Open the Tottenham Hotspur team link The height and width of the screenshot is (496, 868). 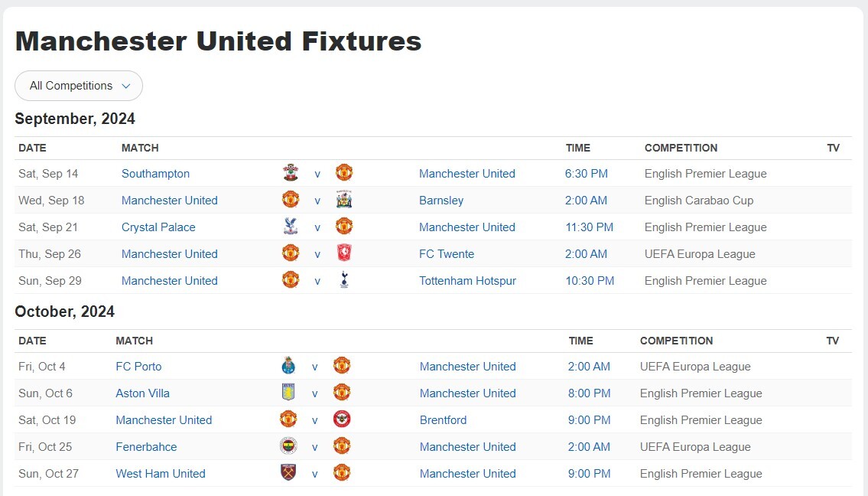(x=467, y=281)
